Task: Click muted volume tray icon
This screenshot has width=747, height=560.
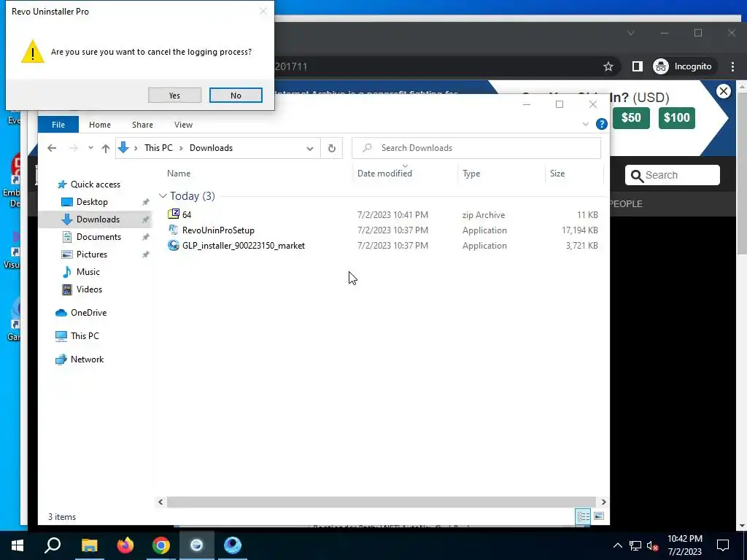Action: click(653, 545)
